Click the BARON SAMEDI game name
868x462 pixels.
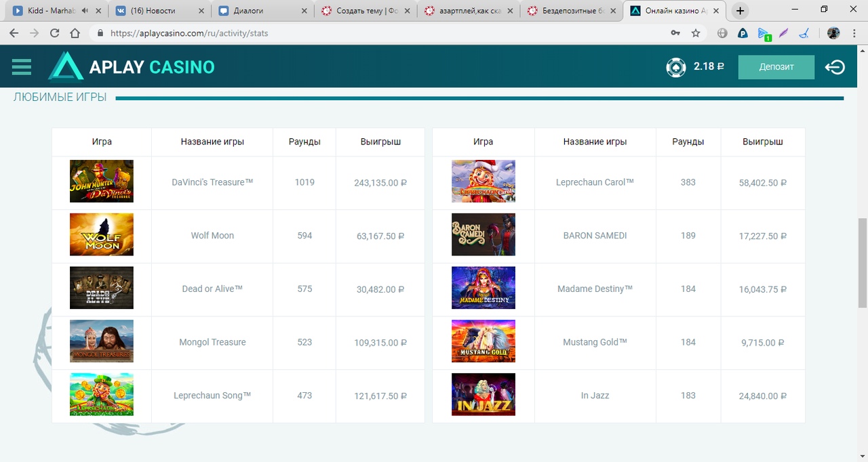(595, 236)
